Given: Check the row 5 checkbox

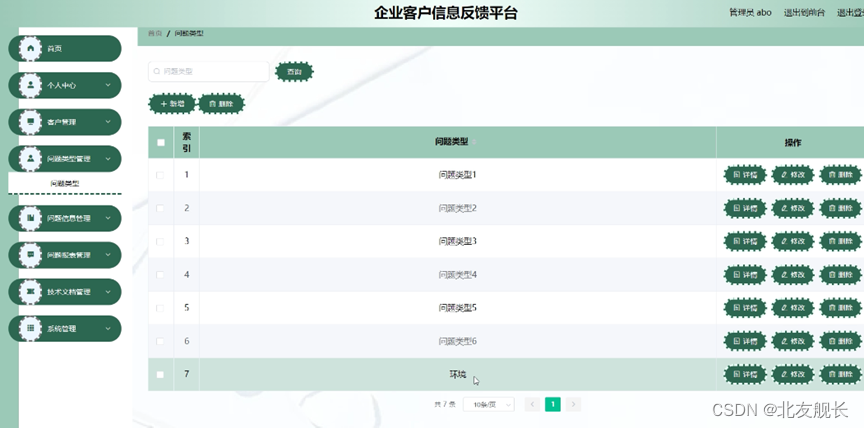Looking at the screenshot, I should pyautogui.click(x=160, y=308).
